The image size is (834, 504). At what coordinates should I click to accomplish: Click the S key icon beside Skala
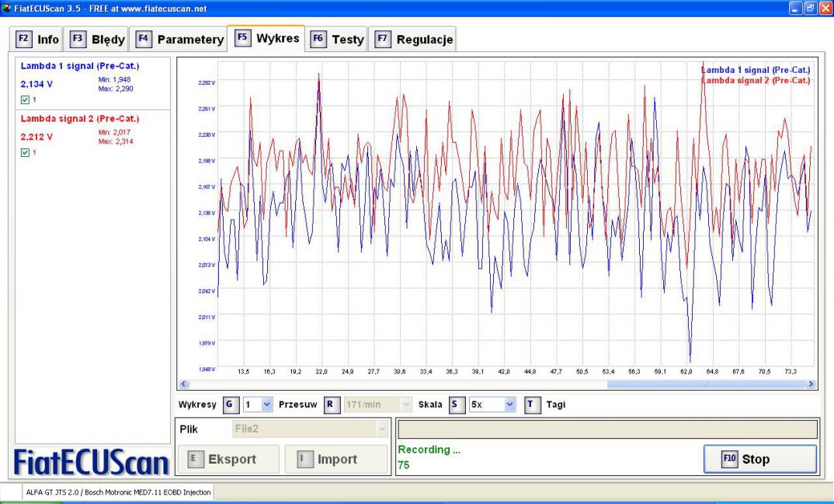pos(457,405)
